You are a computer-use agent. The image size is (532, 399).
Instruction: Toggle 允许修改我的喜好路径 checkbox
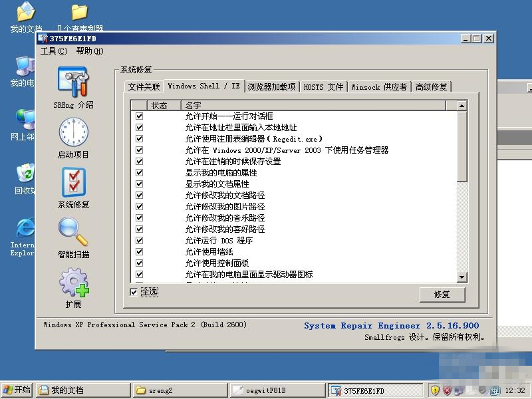(x=139, y=229)
